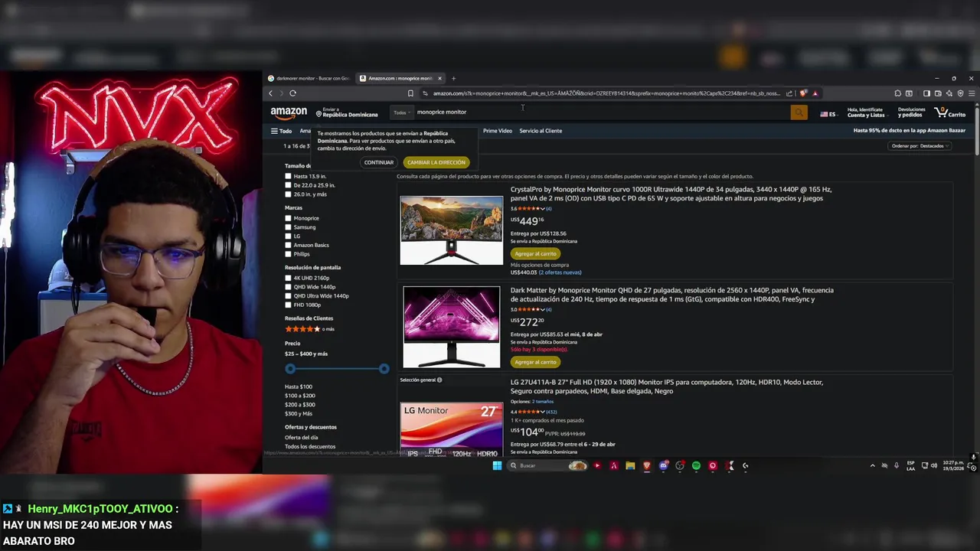Open the Dark Matter monitor thumbnail
980x551 pixels.
pyautogui.click(x=452, y=327)
